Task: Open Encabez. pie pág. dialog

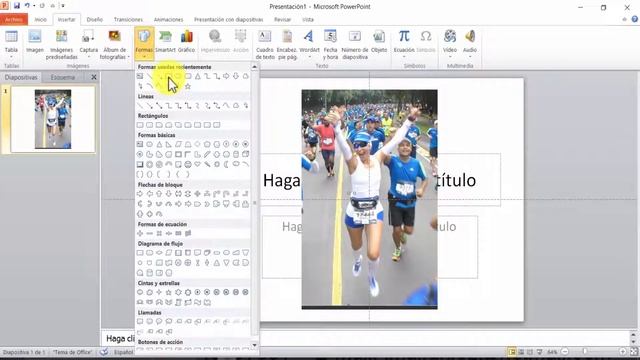Action: (287, 45)
